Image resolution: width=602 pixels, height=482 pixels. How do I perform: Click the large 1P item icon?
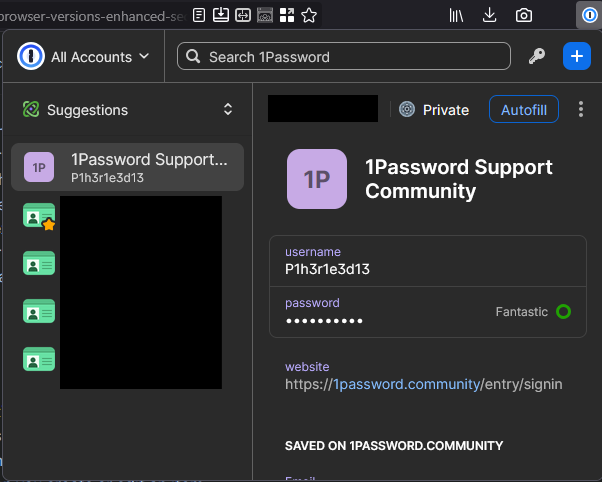coord(317,179)
